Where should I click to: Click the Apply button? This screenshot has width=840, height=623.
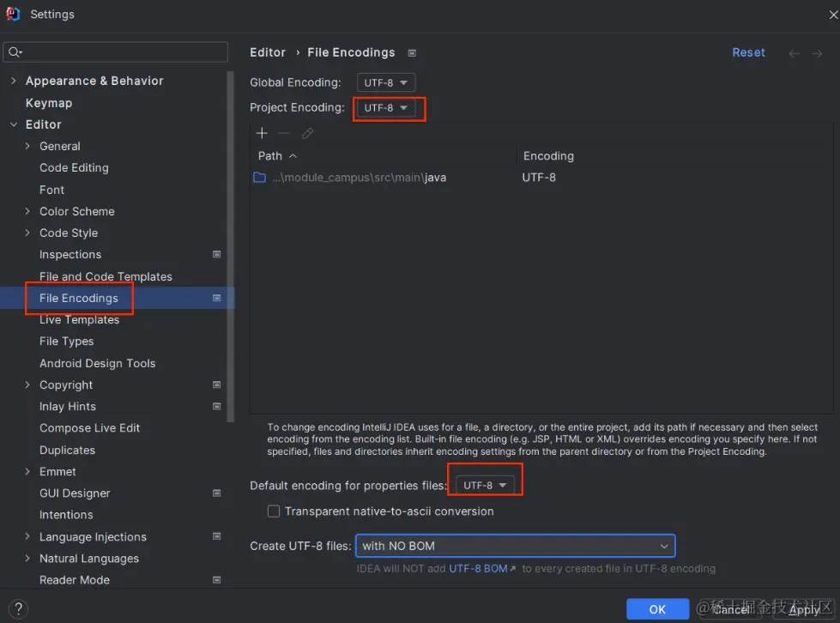[804, 609]
